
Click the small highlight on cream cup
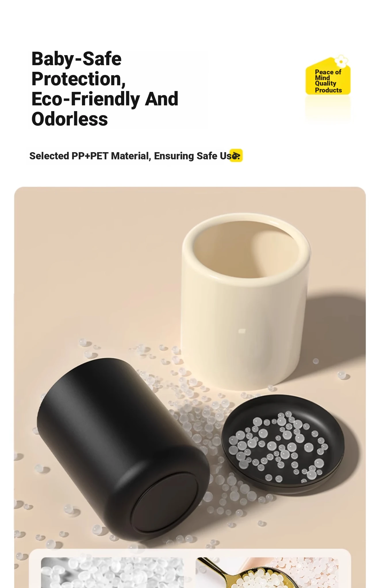pyautogui.click(x=242, y=331)
